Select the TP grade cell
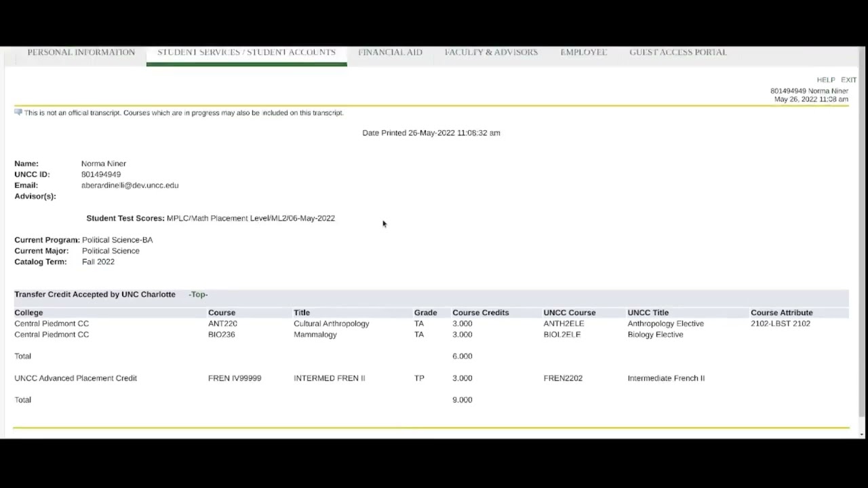The height and width of the screenshot is (488, 868). tap(419, 378)
